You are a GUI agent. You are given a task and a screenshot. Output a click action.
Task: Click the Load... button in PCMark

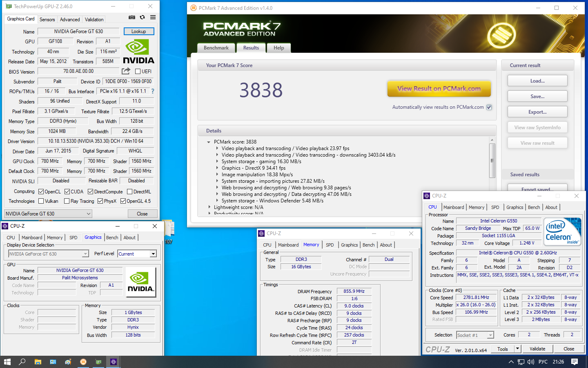[537, 81]
